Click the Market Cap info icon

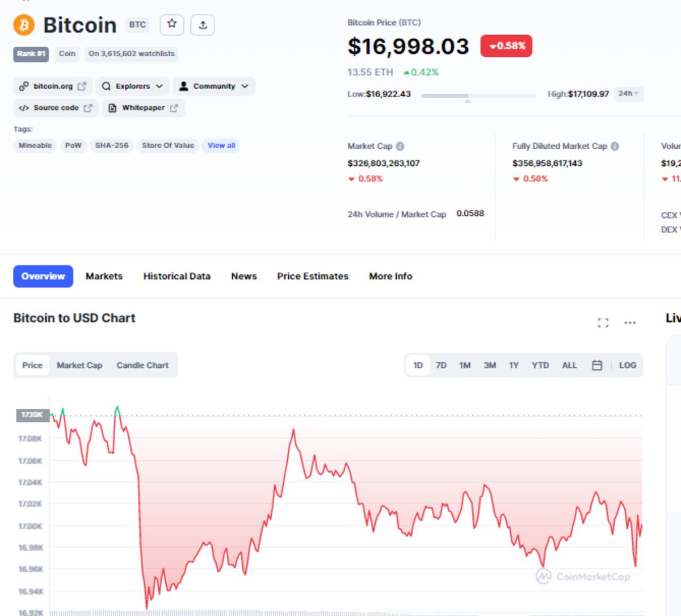400,146
